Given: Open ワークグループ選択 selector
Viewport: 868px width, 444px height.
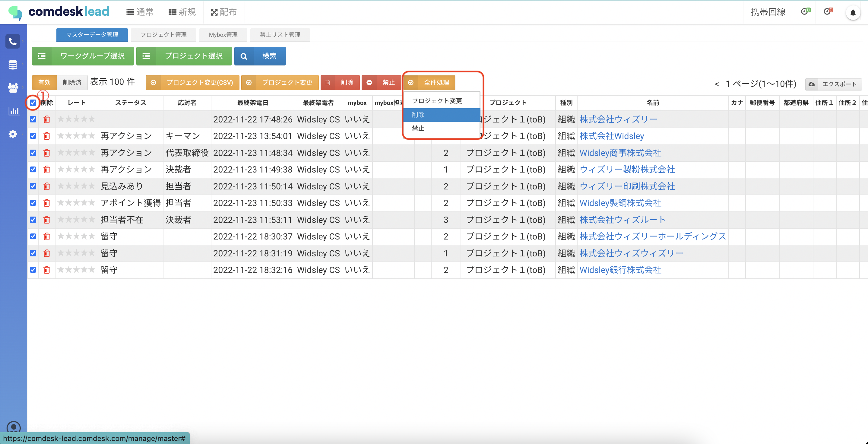Looking at the screenshot, I should (83, 56).
